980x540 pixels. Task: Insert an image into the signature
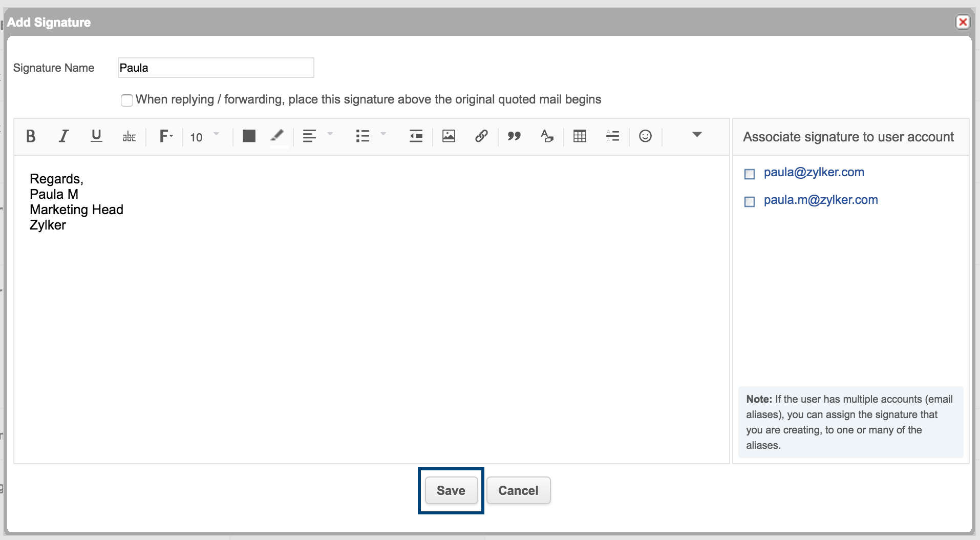(449, 136)
